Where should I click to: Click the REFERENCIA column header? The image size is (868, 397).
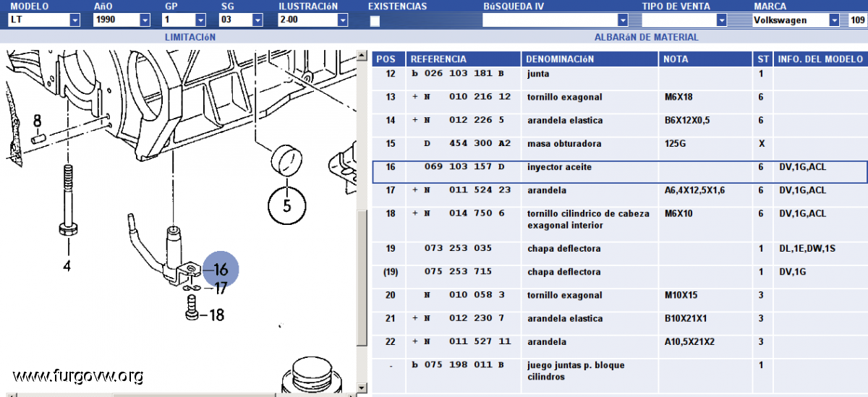(x=463, y=59)
